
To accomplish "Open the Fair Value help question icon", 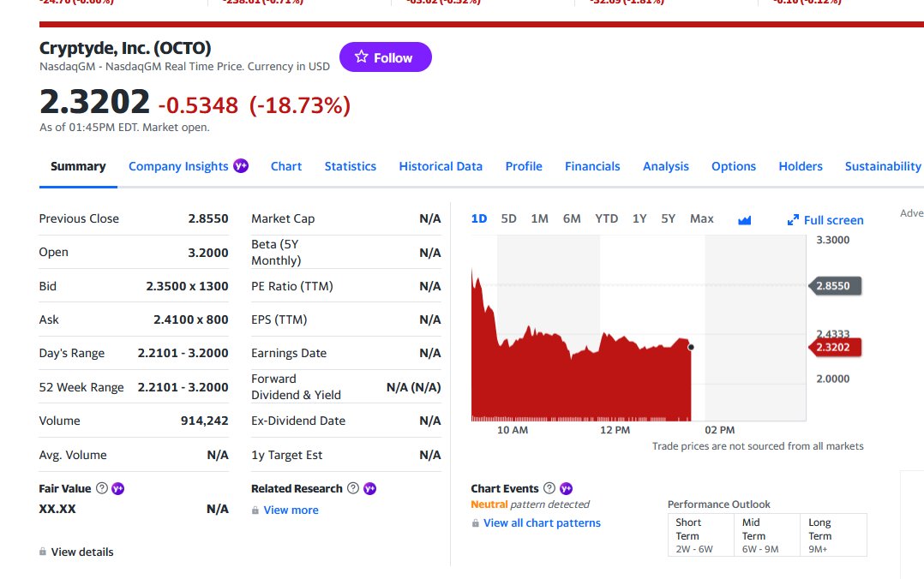I will coord(102,488).
